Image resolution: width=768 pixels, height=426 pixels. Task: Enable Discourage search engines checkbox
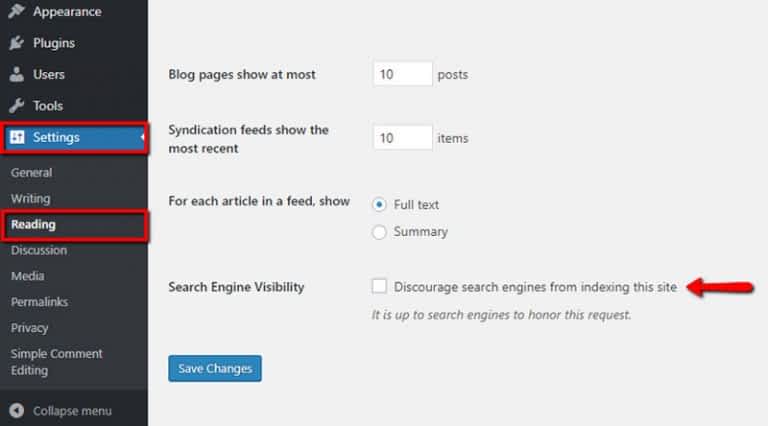pyautogui.click(x=379, y=286)
